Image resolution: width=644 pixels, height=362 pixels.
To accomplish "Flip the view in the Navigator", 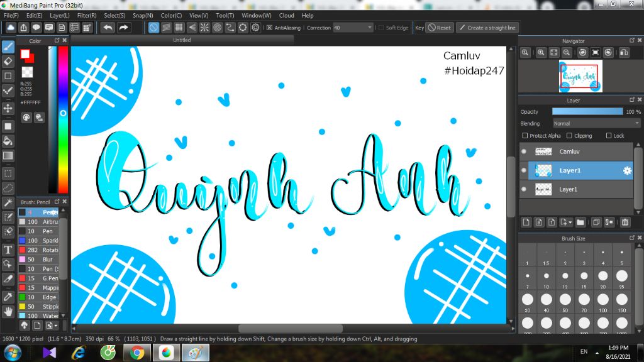I will 624,53.
